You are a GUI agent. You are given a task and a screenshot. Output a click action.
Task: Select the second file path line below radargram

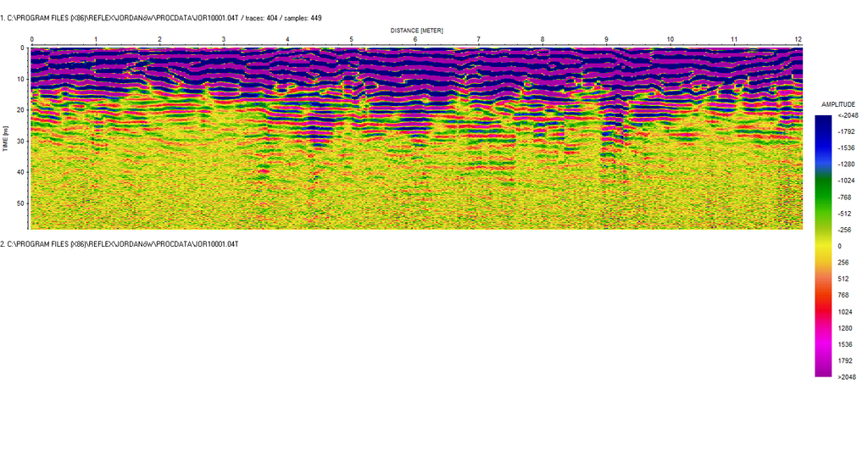120,244
